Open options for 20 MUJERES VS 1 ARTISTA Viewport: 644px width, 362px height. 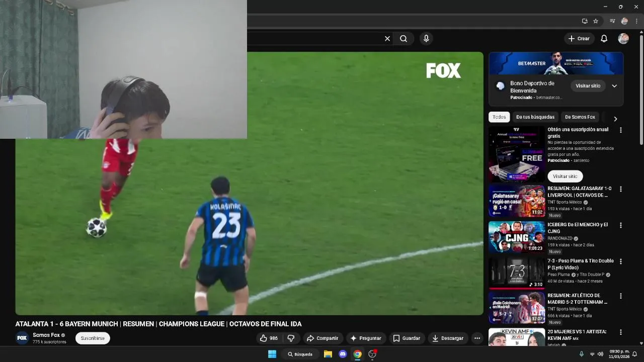pos(620,332)
